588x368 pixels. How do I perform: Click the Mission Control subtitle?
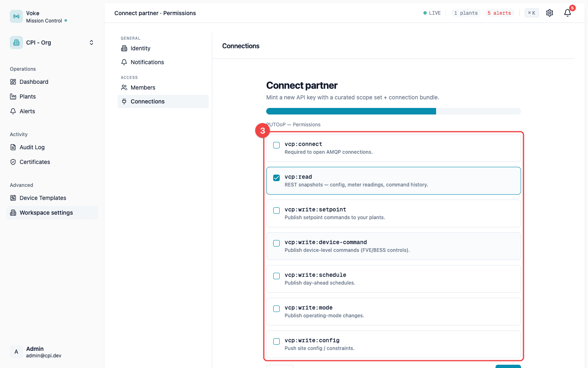tap(44, 21)
